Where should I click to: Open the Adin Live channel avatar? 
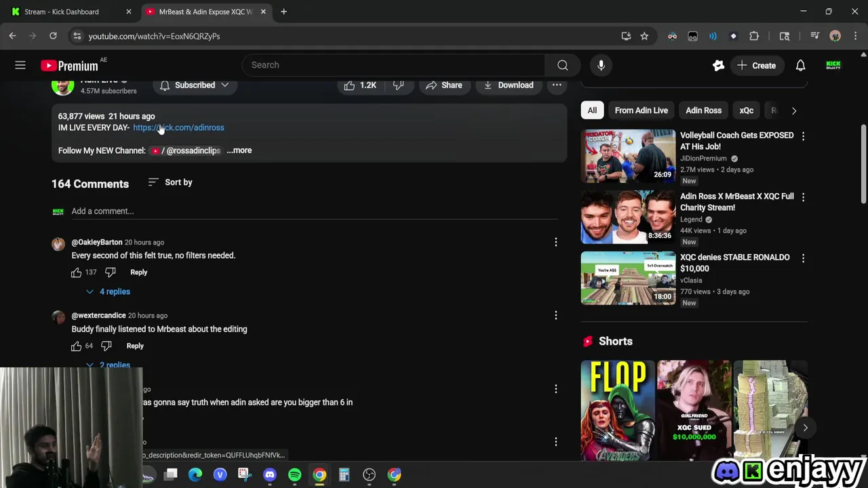click(x=62, y=85)
